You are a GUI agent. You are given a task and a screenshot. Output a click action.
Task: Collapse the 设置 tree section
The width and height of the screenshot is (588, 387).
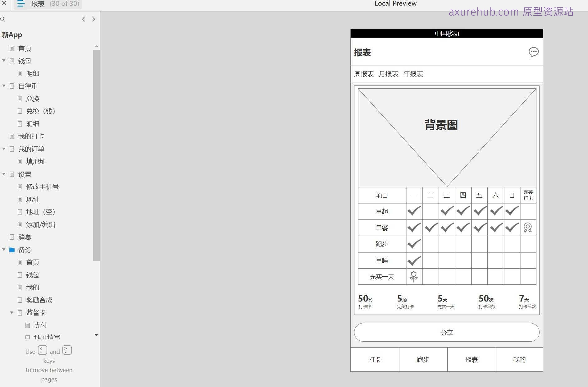4,174
